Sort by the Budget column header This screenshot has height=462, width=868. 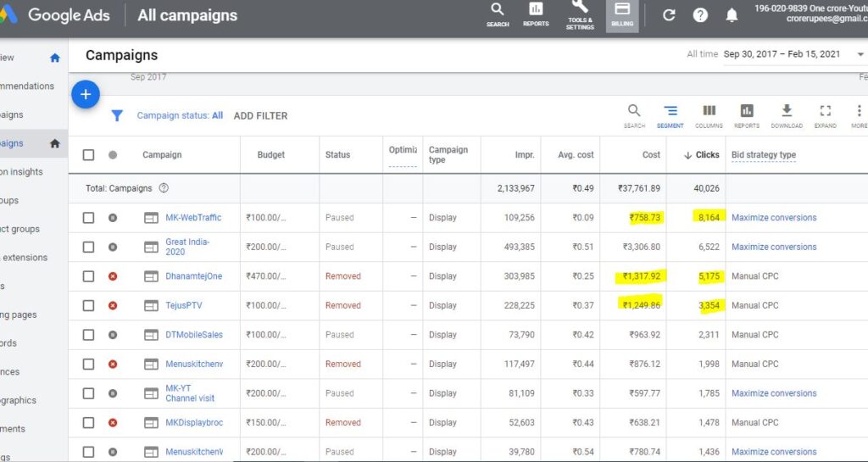click(271, 155)
